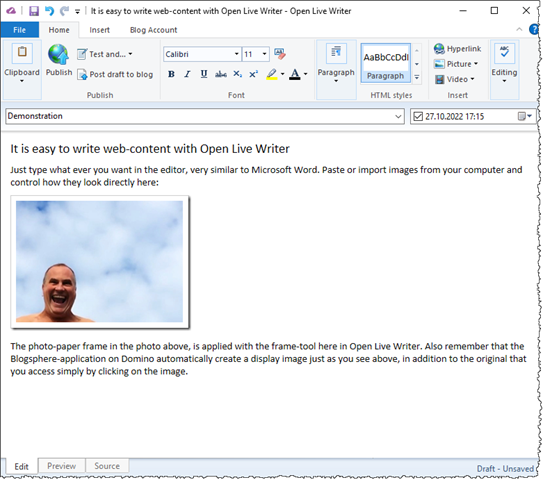Viewport: 543px width, 480px height.
Task: Undo the last action
Action: pyautogui.click(x=50, y=11)
